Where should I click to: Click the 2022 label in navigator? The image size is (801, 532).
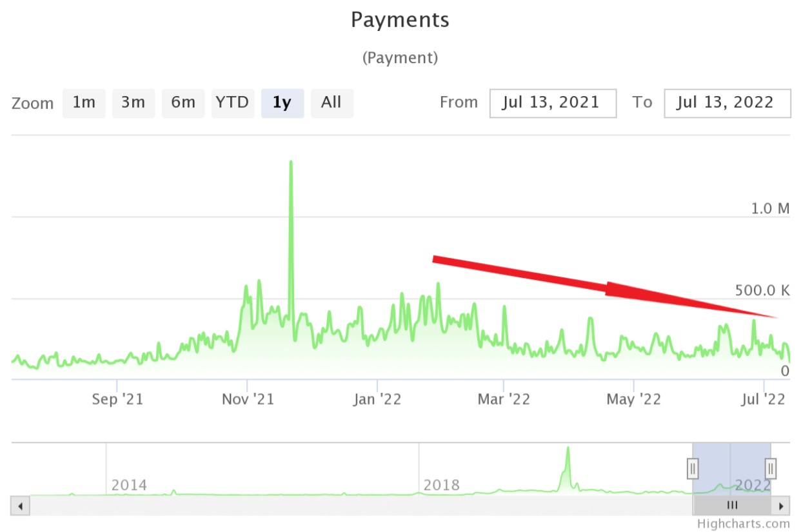pyautogui.click(x=753, y=485)
